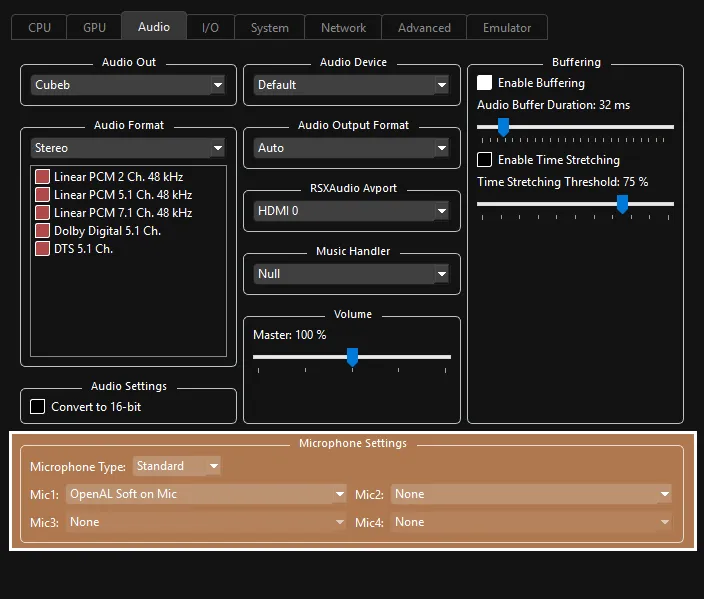Click the Convert to 16-bit label text

pyautogui.click(x=96, y=406)
